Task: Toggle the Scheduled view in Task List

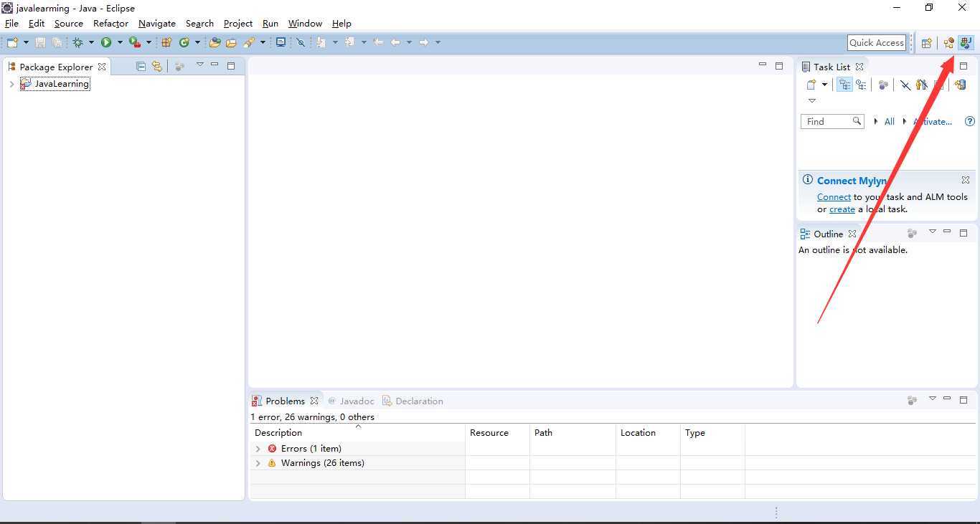Action: coord(861,85)
